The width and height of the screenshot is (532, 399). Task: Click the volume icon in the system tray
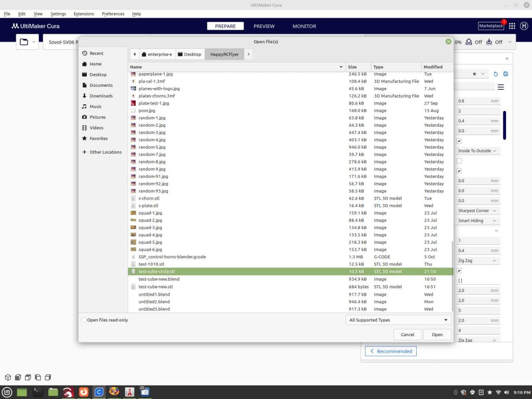point(507,393)
